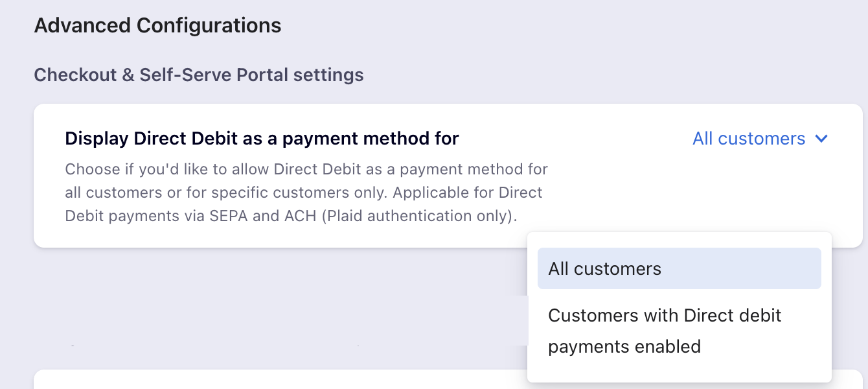The image size is (868, 389).
Task: Click the word Display in the bold title
Action: point(97,138)
